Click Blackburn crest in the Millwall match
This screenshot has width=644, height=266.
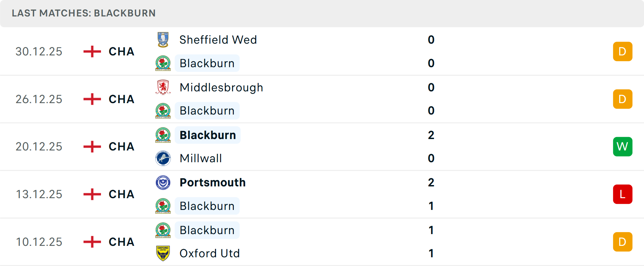point(163,135)
